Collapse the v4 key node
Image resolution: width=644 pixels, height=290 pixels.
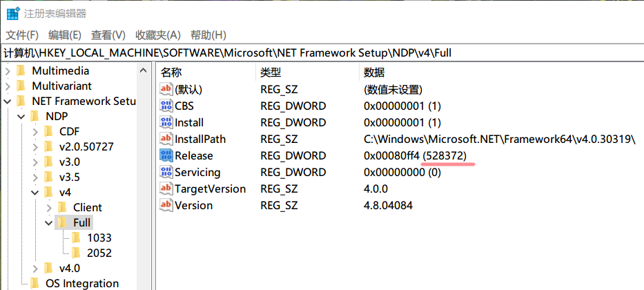click(35, 192)
